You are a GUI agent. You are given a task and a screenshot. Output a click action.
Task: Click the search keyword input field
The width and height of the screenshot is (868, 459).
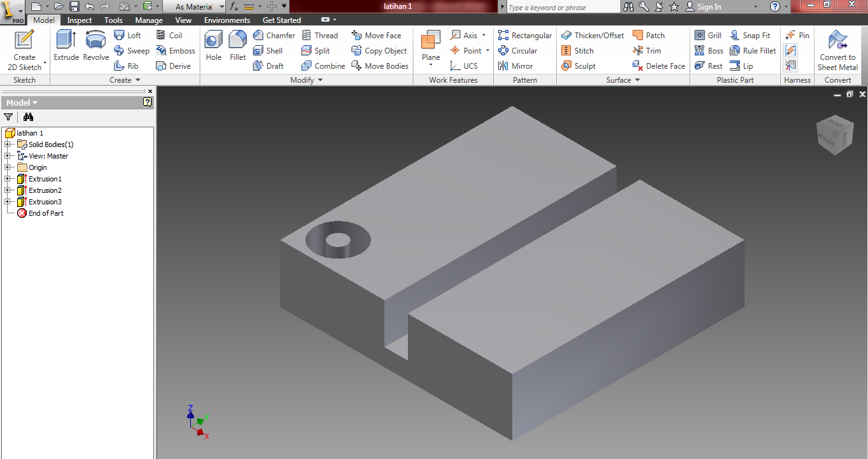560,6
